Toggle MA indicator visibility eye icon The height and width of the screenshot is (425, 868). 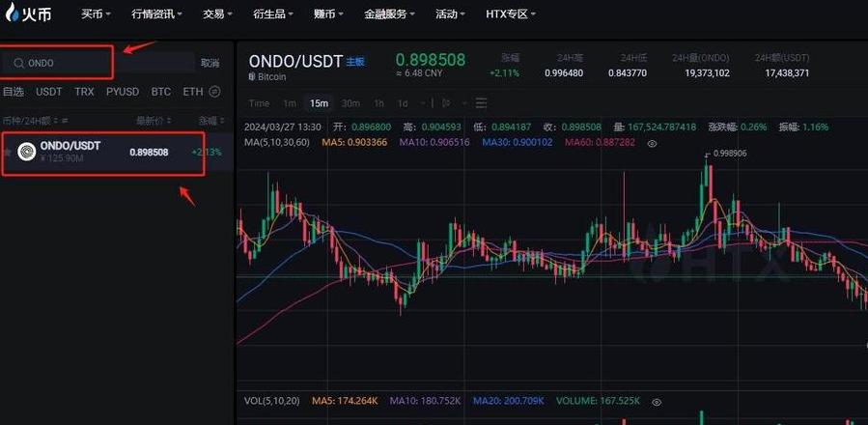(x=652, y=143)
